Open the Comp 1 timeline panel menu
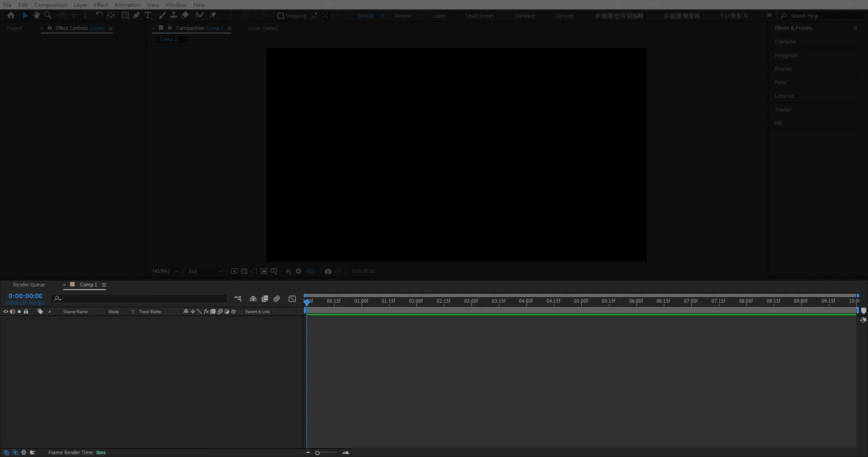 tap(104, 285)
